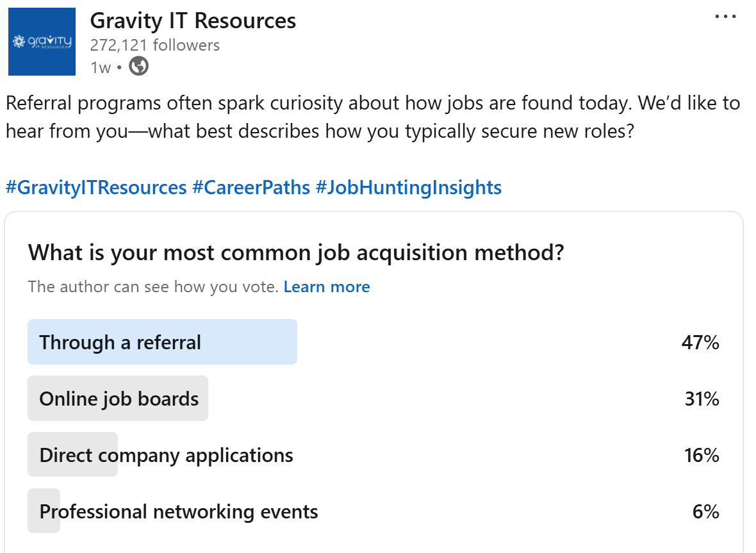Click the 16% result percentage
This screenshot has height=553, width=756.
tap(702, 455)
